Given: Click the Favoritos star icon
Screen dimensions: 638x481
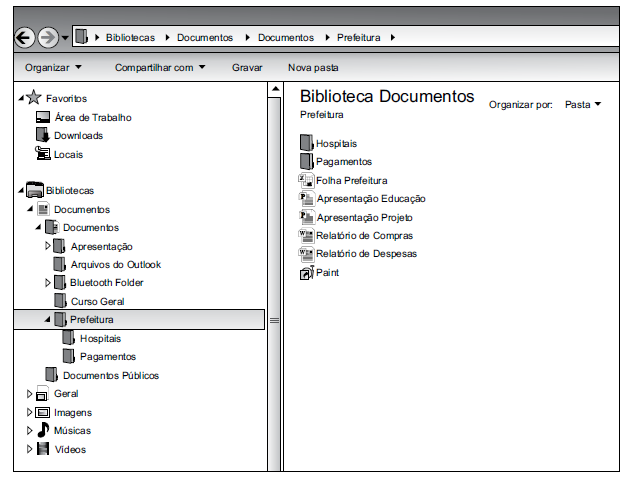Looking at the screenshot, I should pyautogui.click(x=34, y=98).
